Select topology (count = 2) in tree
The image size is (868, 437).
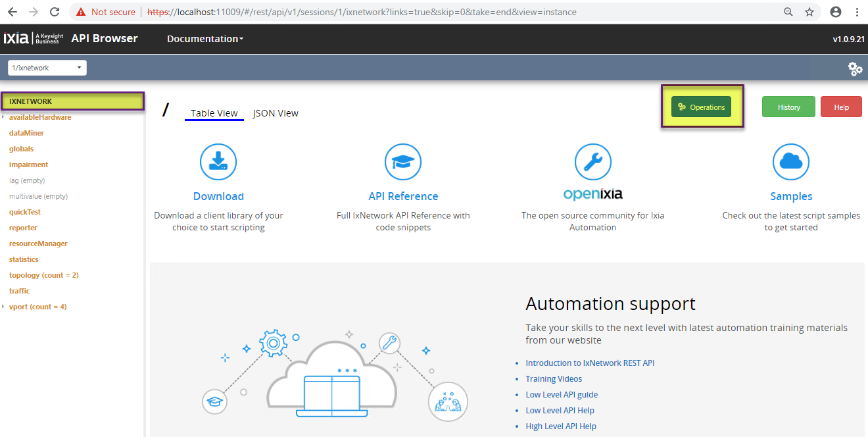(x=43, y=275)
